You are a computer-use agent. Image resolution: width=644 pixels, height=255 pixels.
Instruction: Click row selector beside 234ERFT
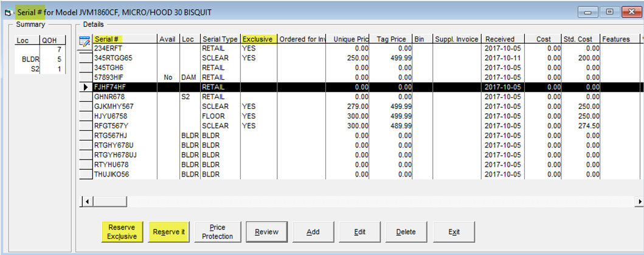click(x=85, y=49)
